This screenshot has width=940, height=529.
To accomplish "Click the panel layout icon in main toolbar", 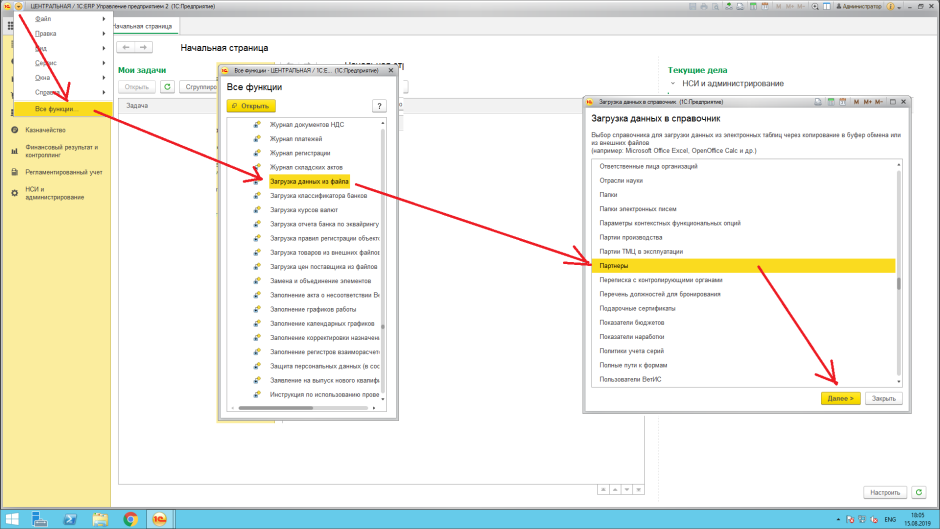I will (x=827, y=6).
